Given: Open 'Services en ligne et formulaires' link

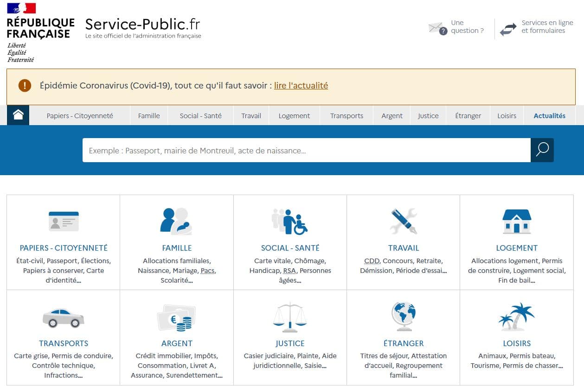Looking at the screenshot, I should 547,27.
